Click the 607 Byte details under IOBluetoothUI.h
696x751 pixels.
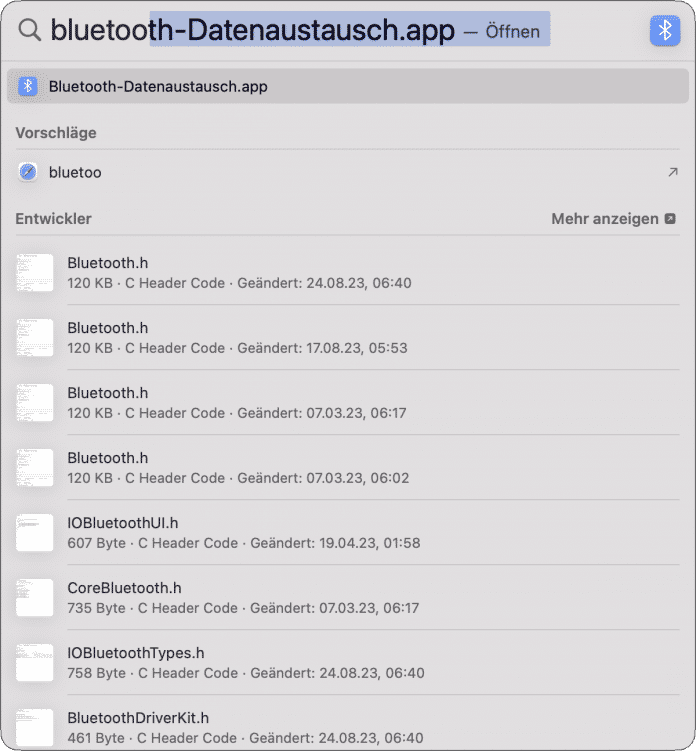[x=244, y=543]
